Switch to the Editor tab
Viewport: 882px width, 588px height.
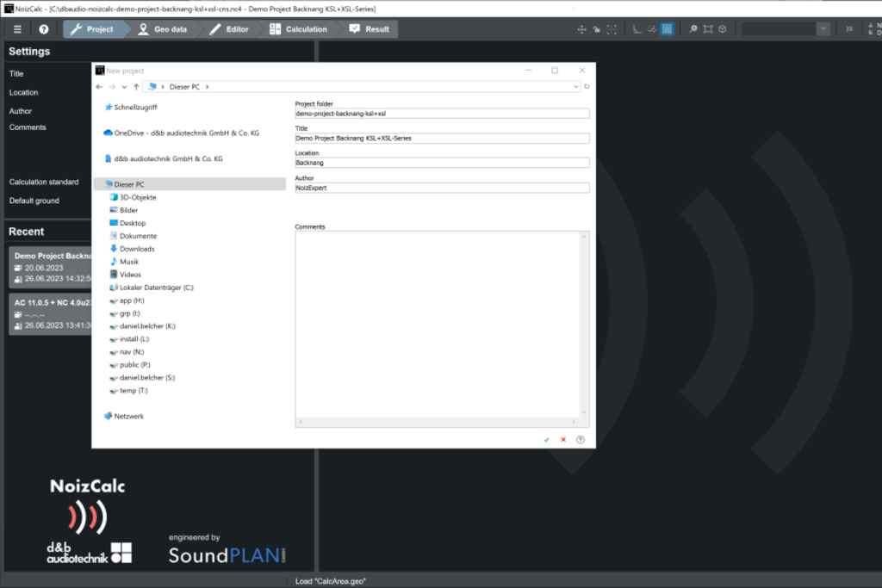coord(229,29)
